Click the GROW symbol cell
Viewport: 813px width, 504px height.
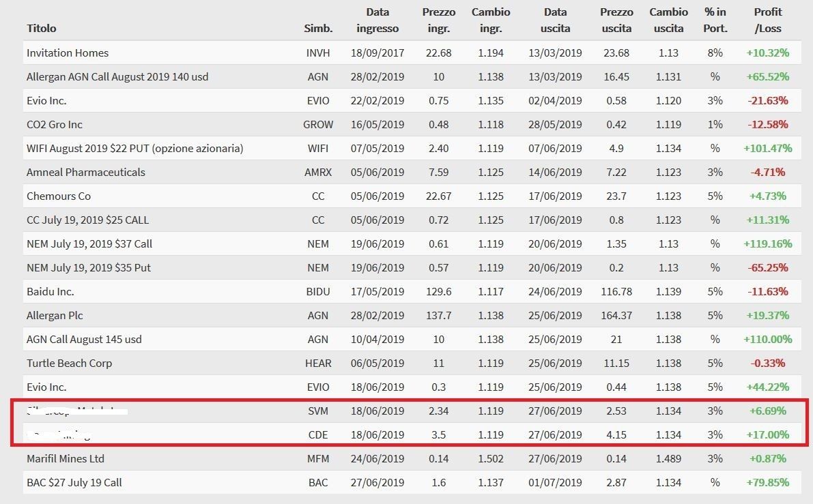coord(318,124)
